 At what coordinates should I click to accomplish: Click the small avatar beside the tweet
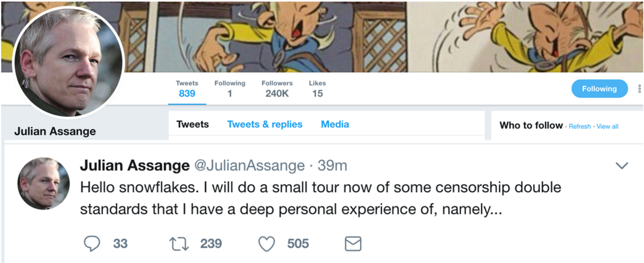coord(44,183)
